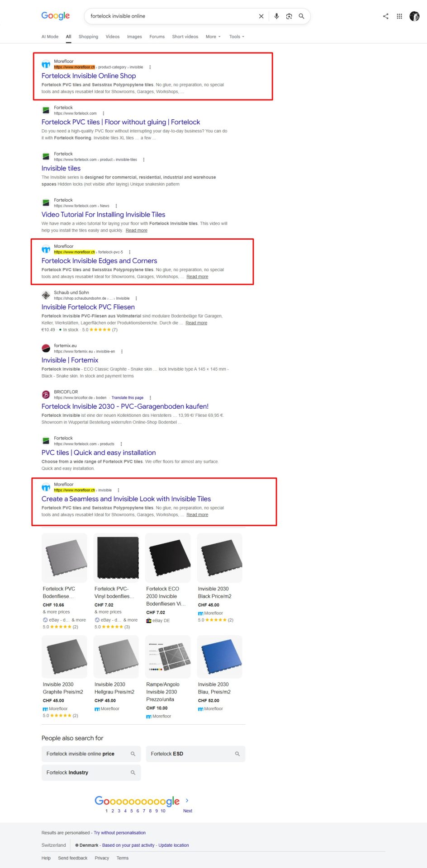Open Google Lens image search icon
The image size is (427, 868).
pos(289,16)
